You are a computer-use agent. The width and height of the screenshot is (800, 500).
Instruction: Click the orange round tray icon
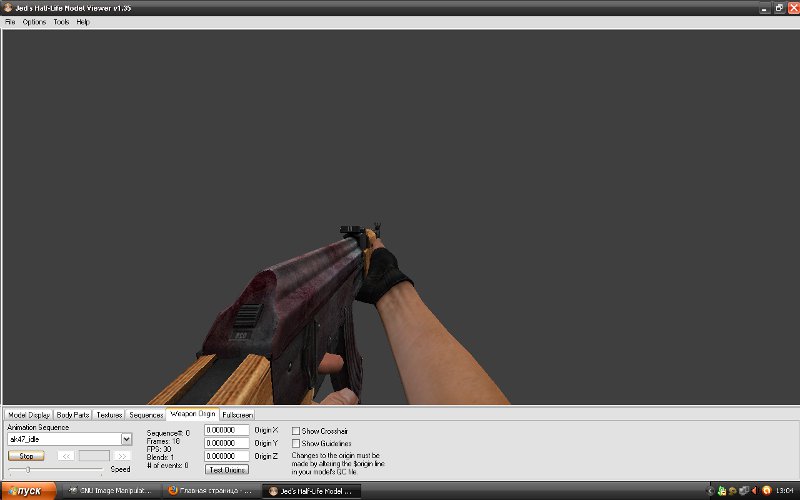click(x=766, y=491)
